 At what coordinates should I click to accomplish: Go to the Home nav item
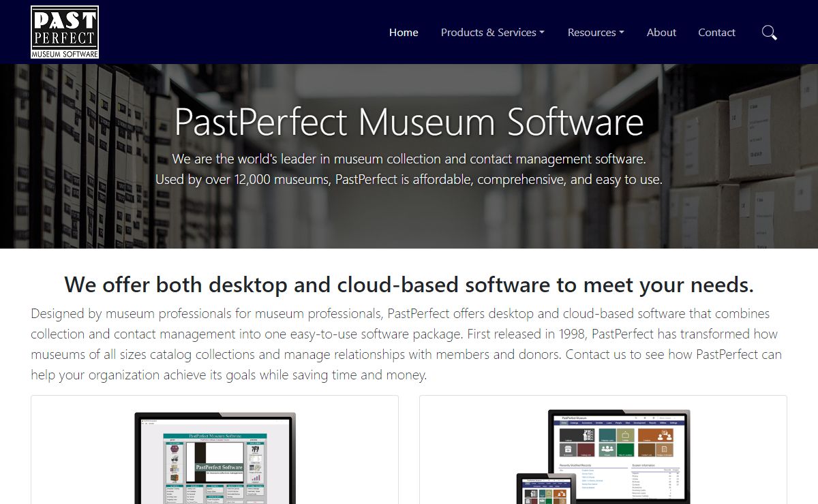tap(404, 32)
